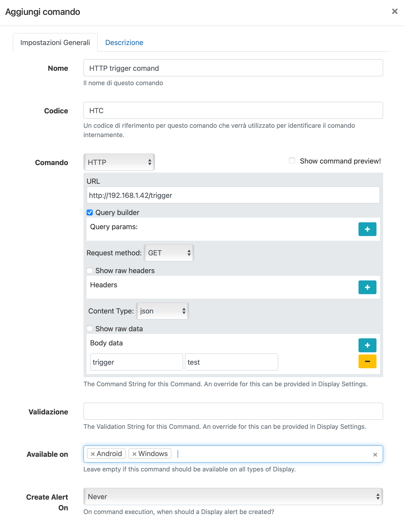Viewport: 404px width, 532px height.
Task: Open the Content Type dropdown
Action: (x=162, y=311)
